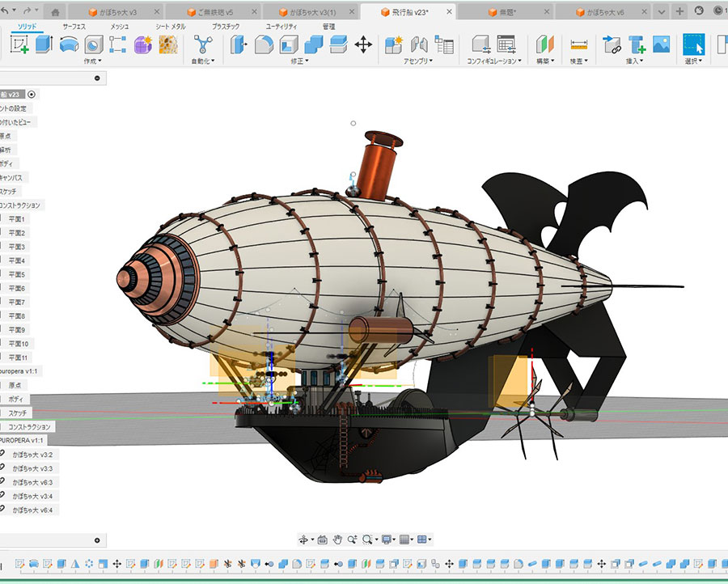Screen dimensions: 728x584
Task: Activate the 飛行船 v23 component radio button
Action: pyautogui.click(x=32, y=94)
